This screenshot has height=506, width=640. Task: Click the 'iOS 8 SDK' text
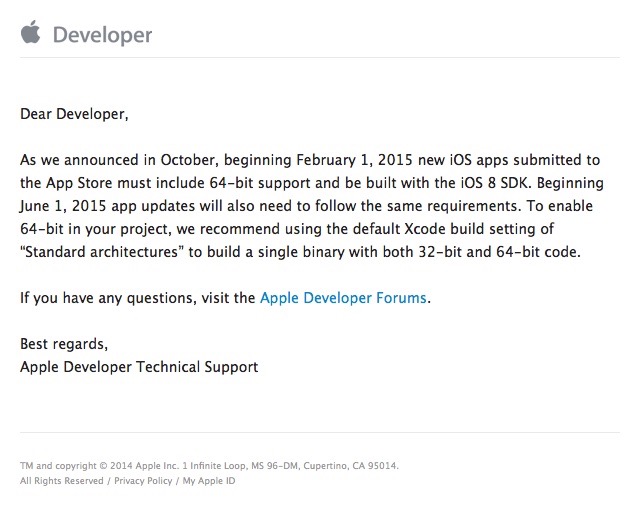[x=496, y=183]
